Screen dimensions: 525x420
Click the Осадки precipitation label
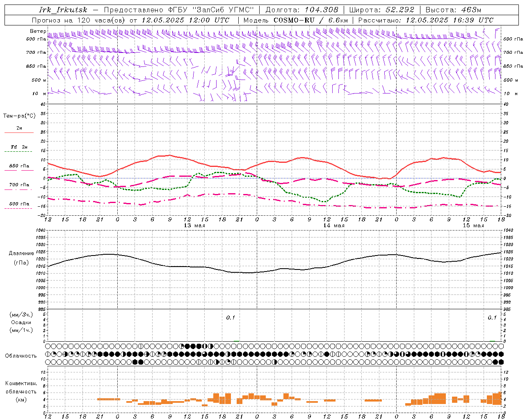[x=21, y=322]
